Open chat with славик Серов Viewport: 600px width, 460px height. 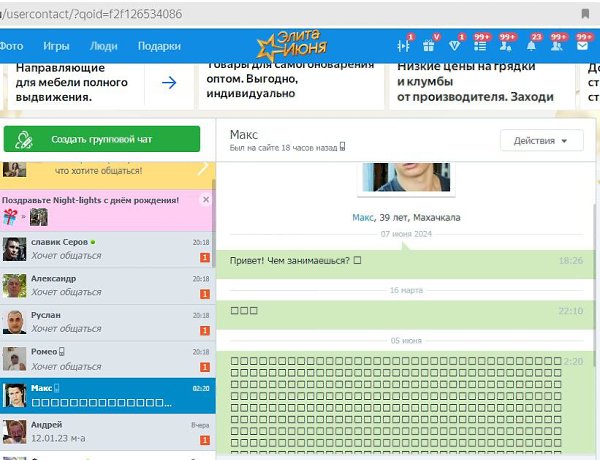point(106,249)
